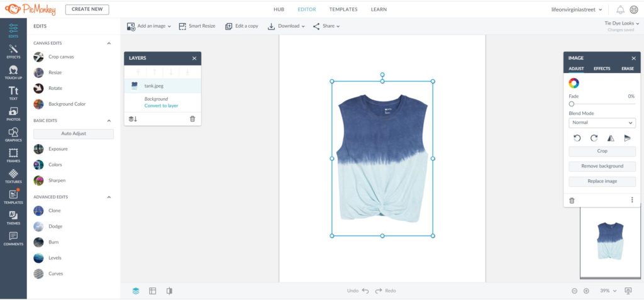Viewport: 644px width, 300px height.
Task: Open the Blend Mode Normal dropdown
Action: [x=602, y=123]
